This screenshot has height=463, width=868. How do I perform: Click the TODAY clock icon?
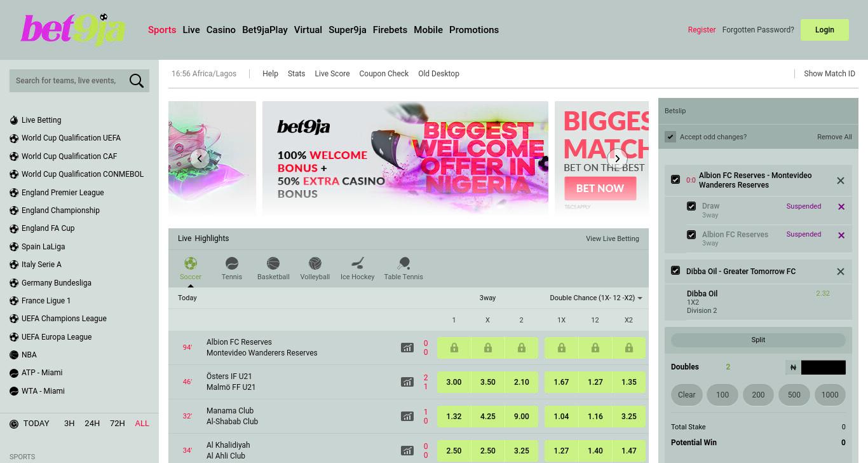(x=14, y=424)
